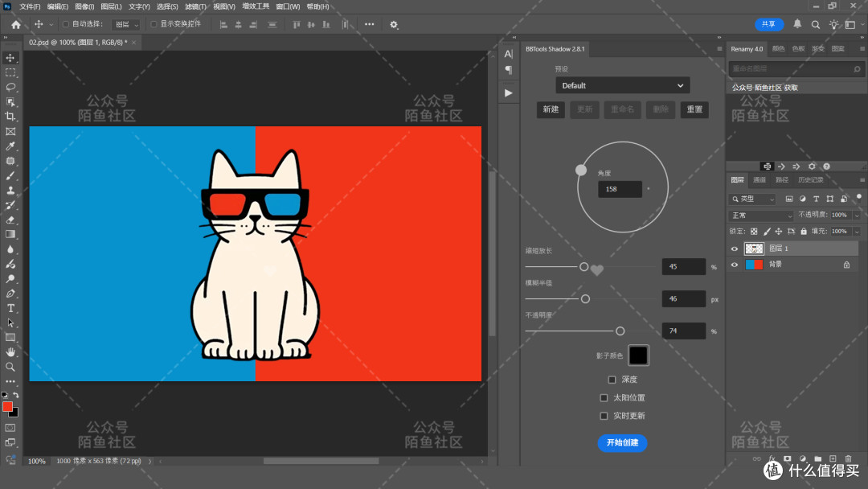Click the Renamy gear settings icon
Image resolution: width=868 pixels, height=489 pixels.
(x=812, y=166)
